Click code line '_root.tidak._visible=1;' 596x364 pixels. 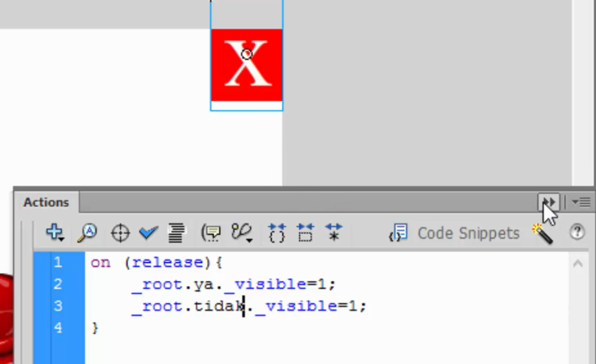pyautogui.click(x=248, y=306)
